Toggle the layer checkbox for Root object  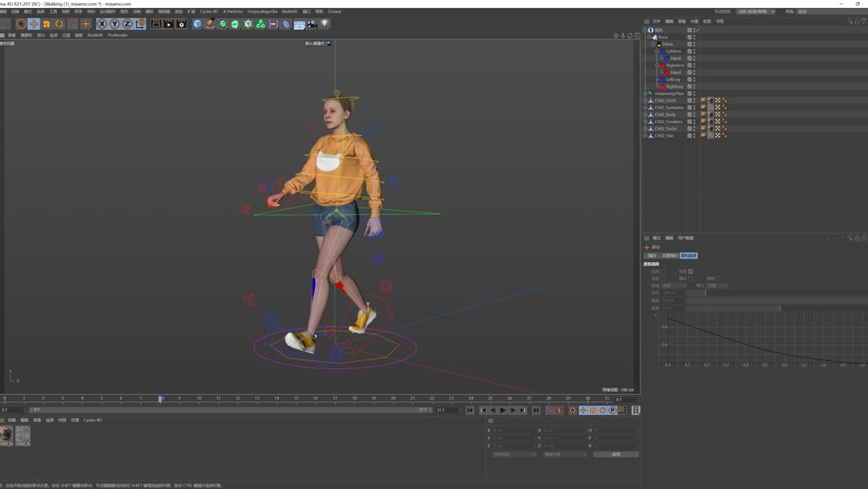[689, 37]
